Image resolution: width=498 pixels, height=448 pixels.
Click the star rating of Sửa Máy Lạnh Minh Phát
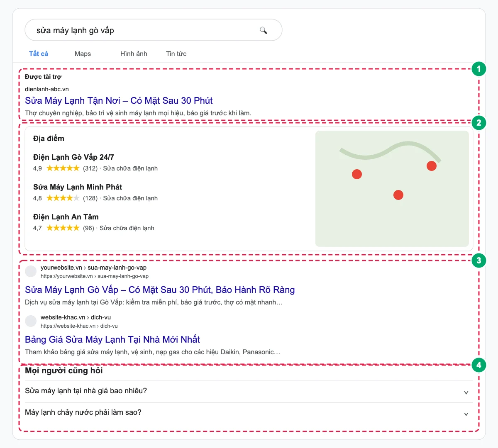click(63, 198)
